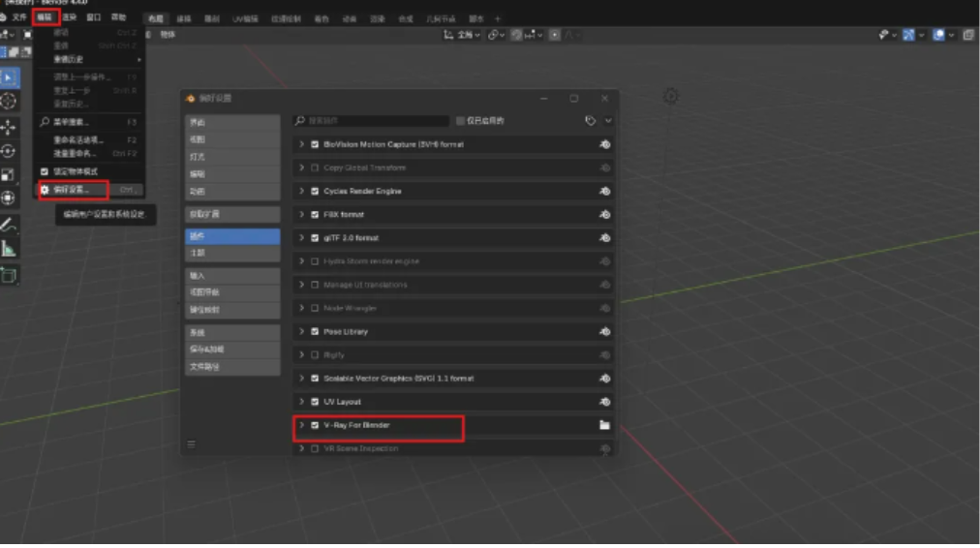Select the Rotate tool

9,151
